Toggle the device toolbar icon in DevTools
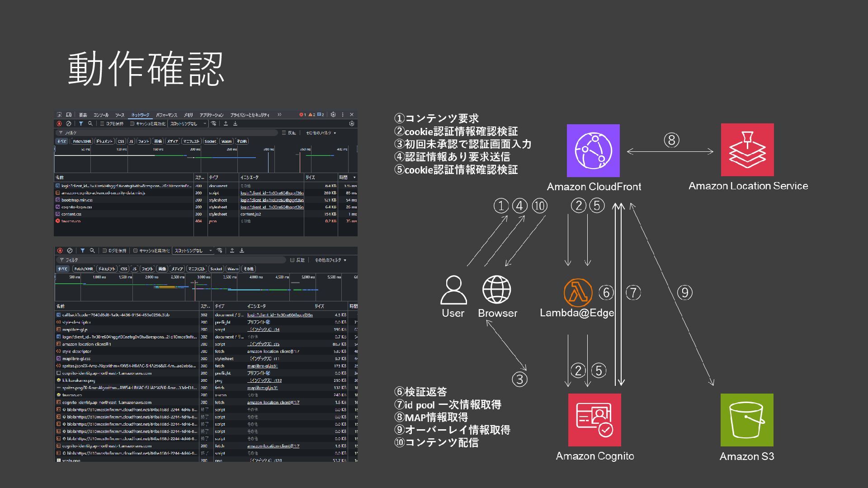The height and width of the screenshot is (488, 868). pyautogui.click(x=69, y=115)
